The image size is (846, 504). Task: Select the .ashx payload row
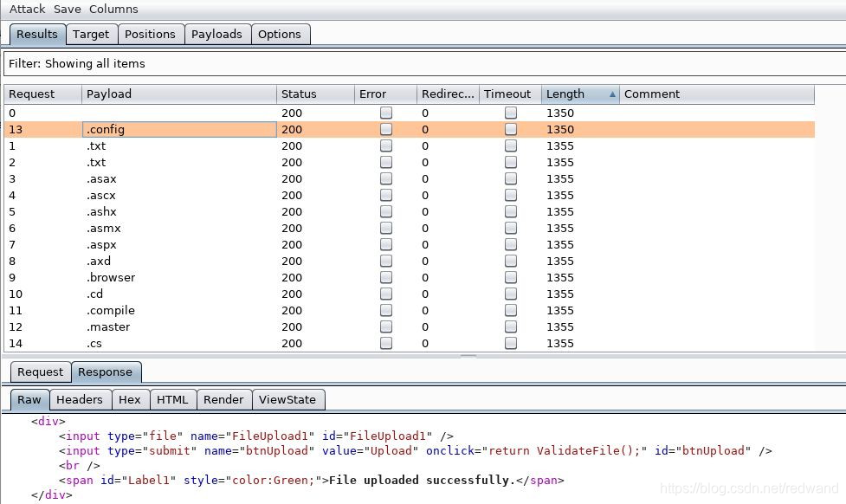(x=410, y=211)
